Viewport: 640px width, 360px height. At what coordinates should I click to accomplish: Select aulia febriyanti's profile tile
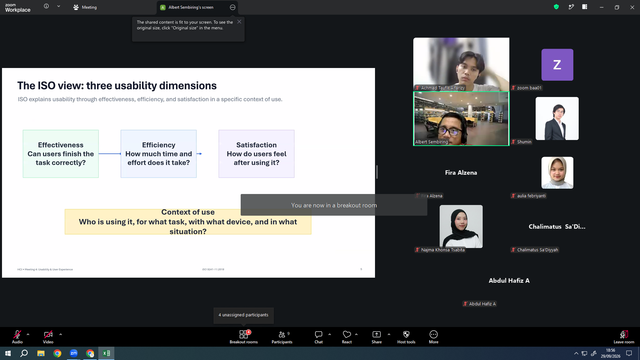(557, 173)
